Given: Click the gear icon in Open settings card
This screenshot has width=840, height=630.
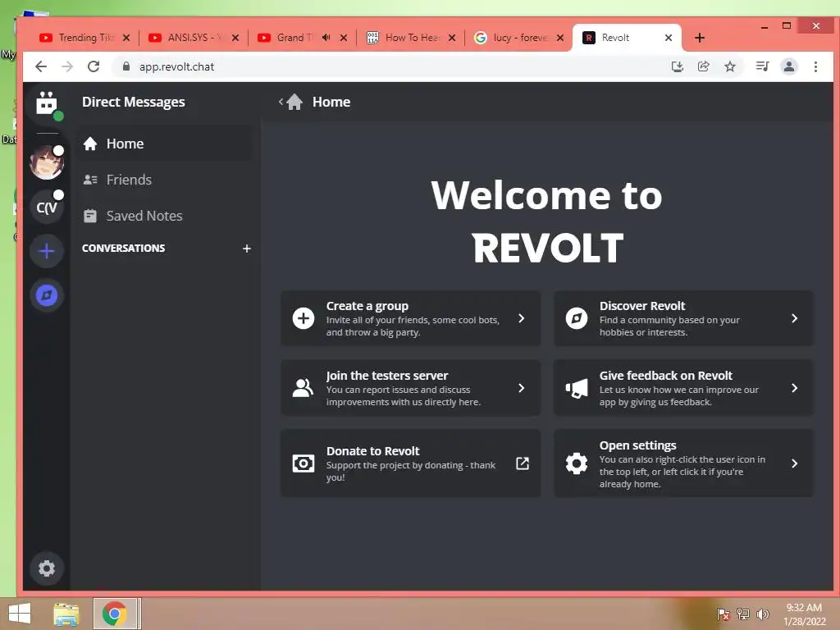Looking at the screenshot, I should [577, 463].
